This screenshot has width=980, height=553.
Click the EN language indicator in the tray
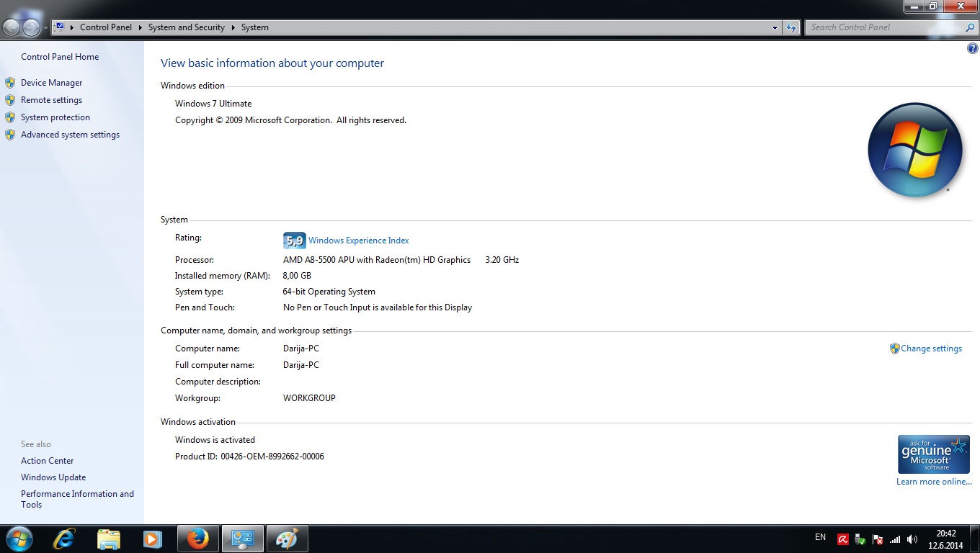click(820, 537)
